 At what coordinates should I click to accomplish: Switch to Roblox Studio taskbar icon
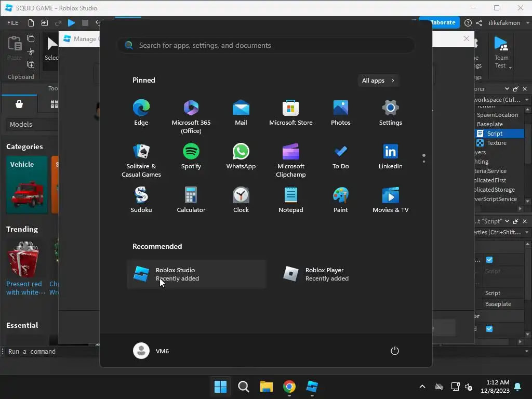(312, 387)
